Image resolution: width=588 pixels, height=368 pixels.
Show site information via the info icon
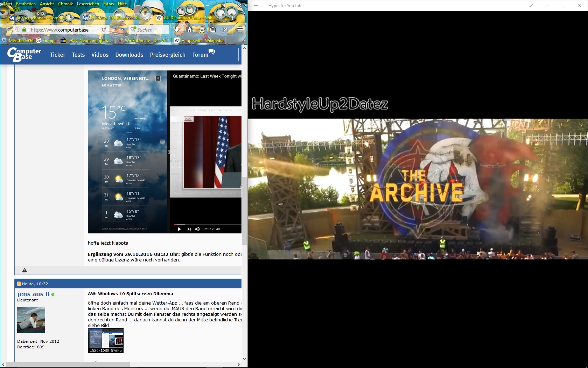[18, 30]
